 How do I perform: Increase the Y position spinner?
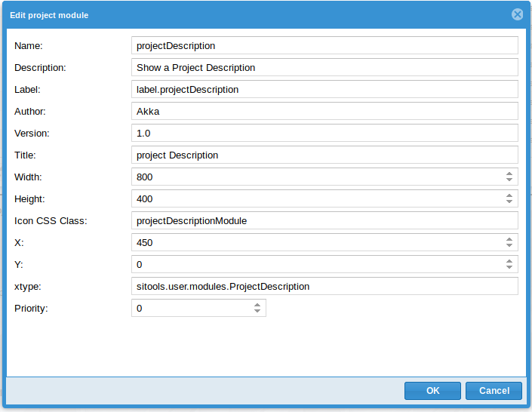coord(509,261)
